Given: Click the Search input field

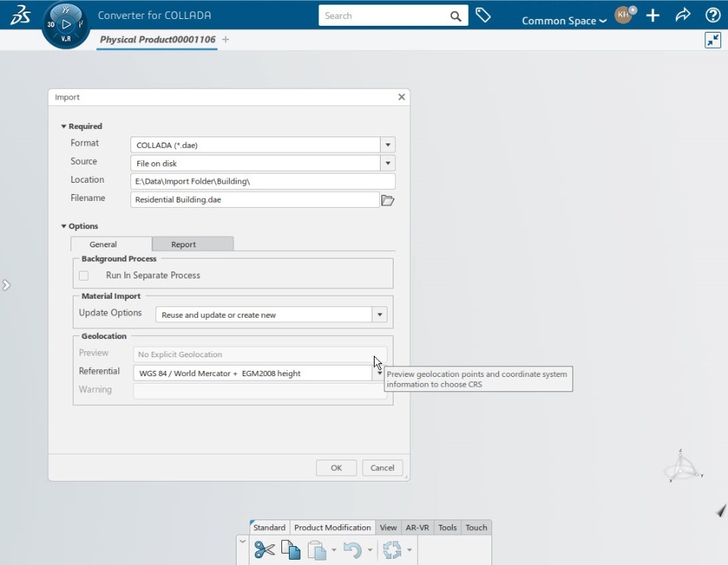Looking at the screenshot, I should (384, 16).
